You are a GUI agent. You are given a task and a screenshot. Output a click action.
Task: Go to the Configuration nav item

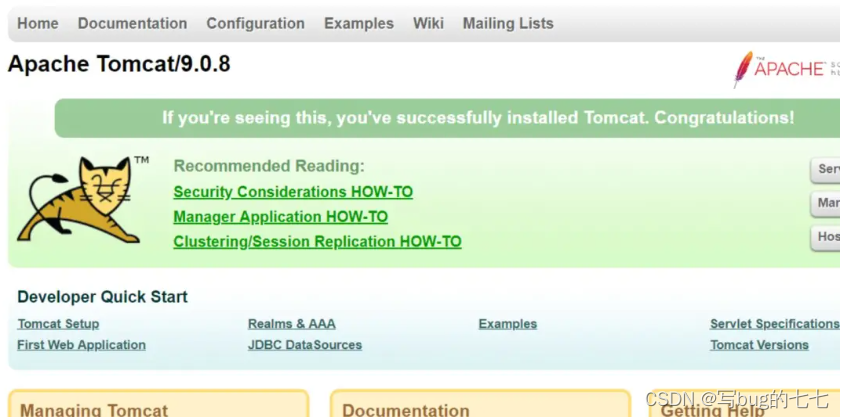(x=256, y=24)
